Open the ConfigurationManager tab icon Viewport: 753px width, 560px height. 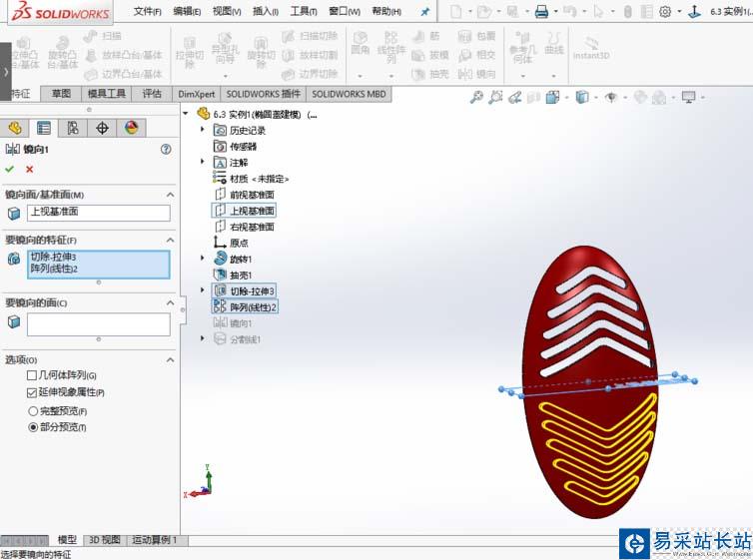click(x=73, y=128)
